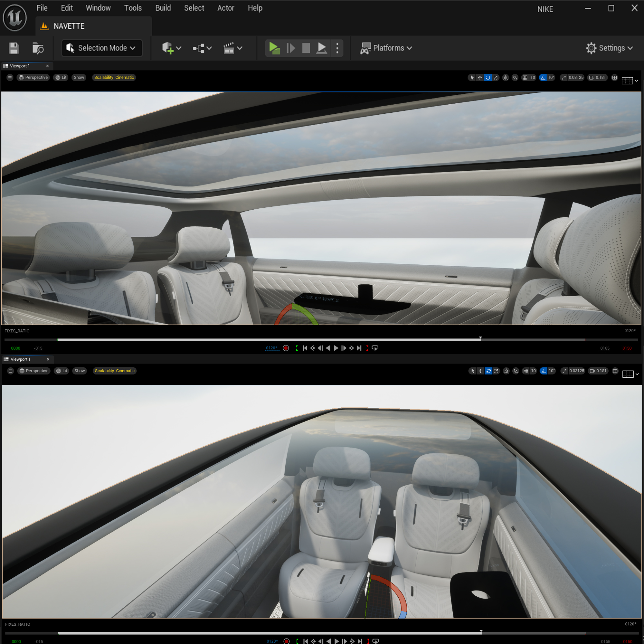Screen dimensions: 644x644
Task: Open the Build menu
Action: 163,8
